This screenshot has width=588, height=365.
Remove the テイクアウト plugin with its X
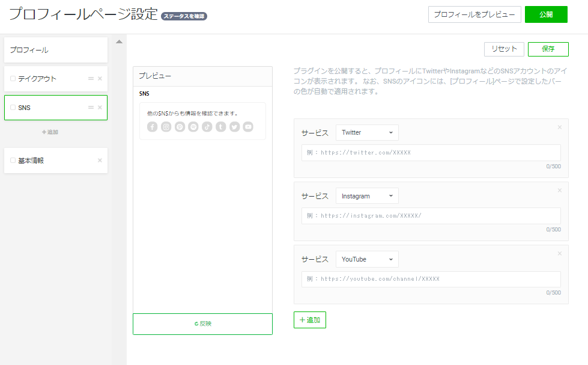tap(100, 79)
